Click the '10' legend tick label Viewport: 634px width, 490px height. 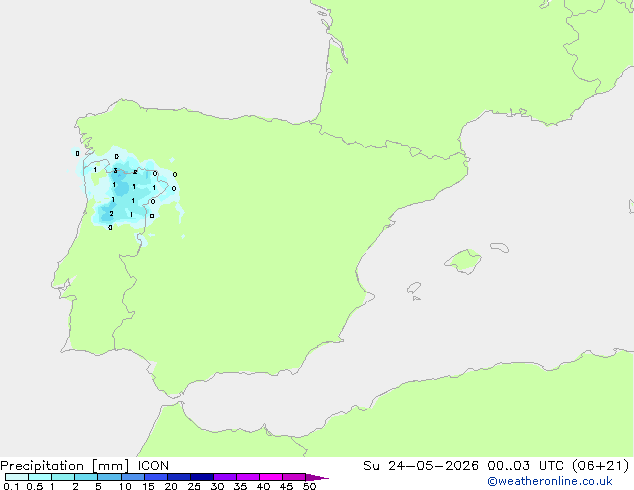[125, 486]
